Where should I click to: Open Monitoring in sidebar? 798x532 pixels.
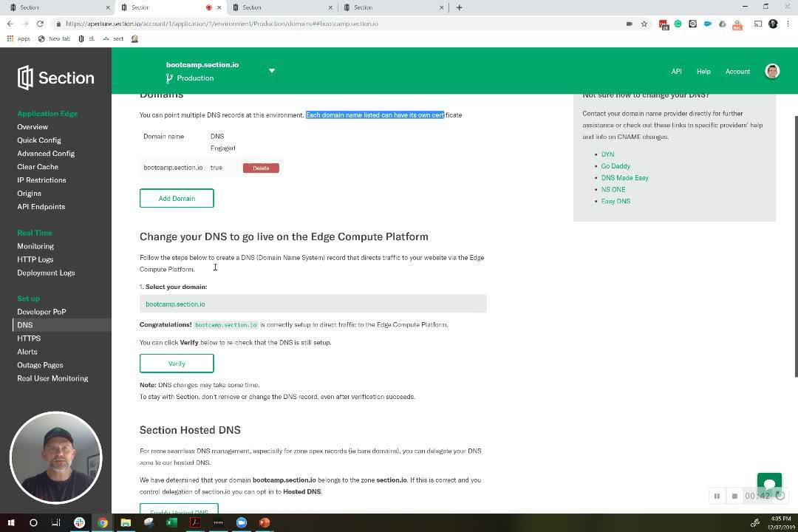(35, 246)
